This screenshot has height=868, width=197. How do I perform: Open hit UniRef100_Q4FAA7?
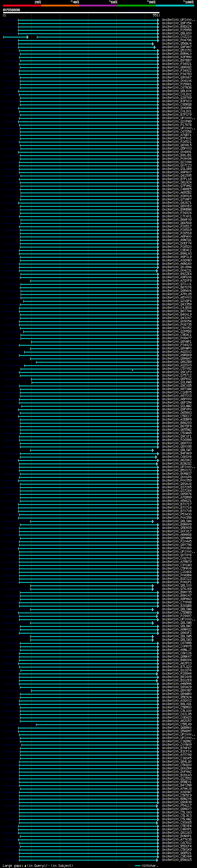point(176,47)
